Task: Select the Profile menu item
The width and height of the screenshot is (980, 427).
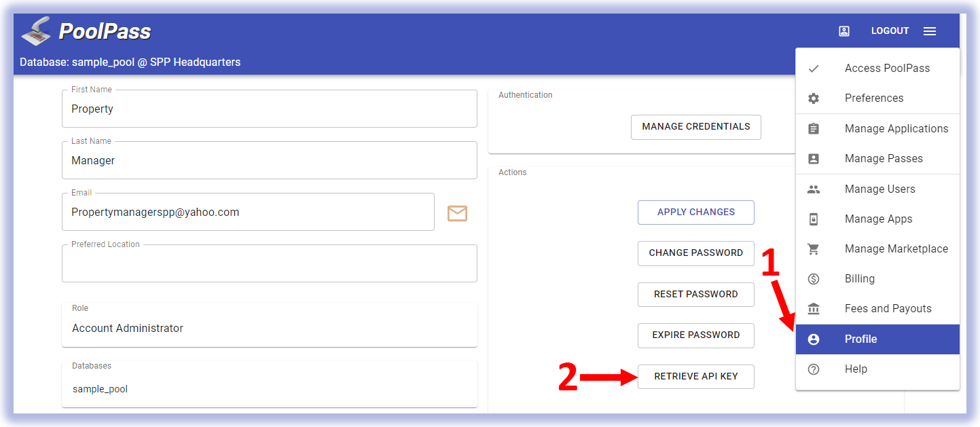Action: (877, 339)
